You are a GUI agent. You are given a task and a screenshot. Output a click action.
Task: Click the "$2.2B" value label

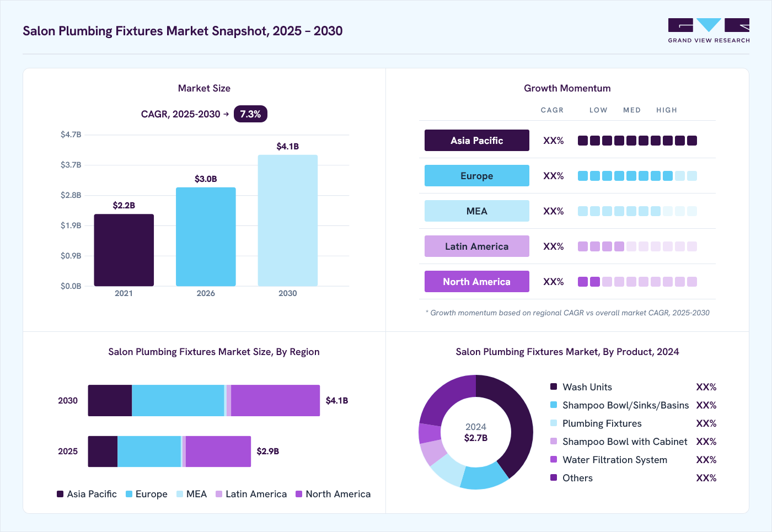click(124, 206)
